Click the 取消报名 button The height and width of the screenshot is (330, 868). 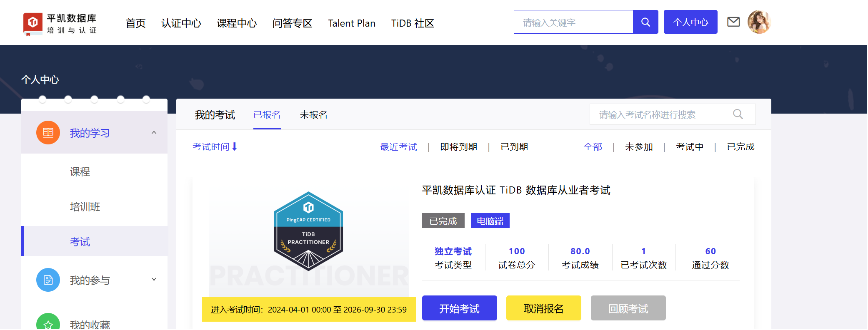544,308
